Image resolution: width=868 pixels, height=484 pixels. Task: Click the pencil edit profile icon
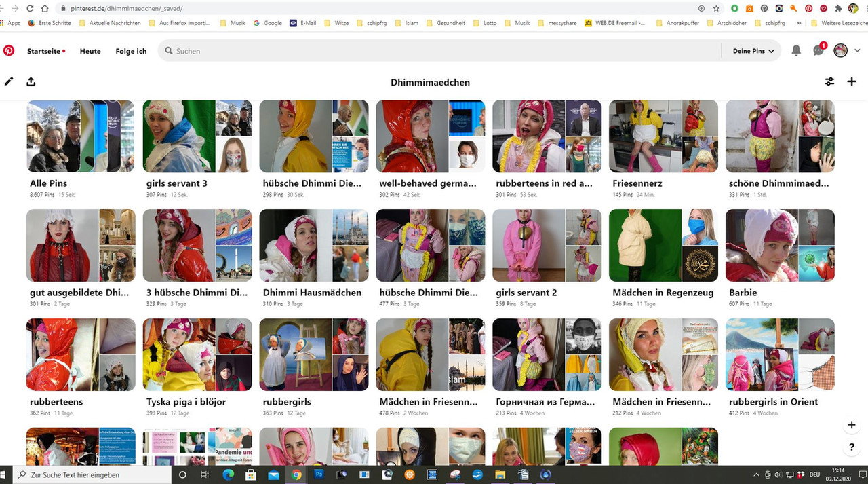[x=9, y=82]
